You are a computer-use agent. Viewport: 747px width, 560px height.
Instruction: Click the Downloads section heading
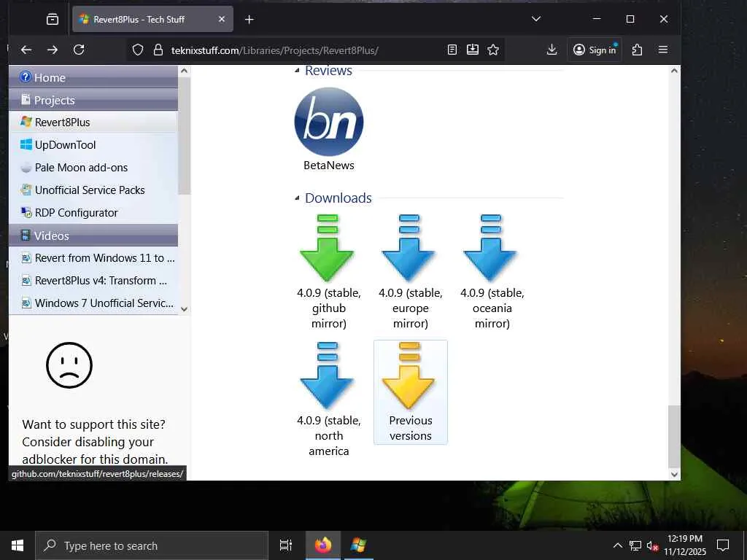coord(338,198)
